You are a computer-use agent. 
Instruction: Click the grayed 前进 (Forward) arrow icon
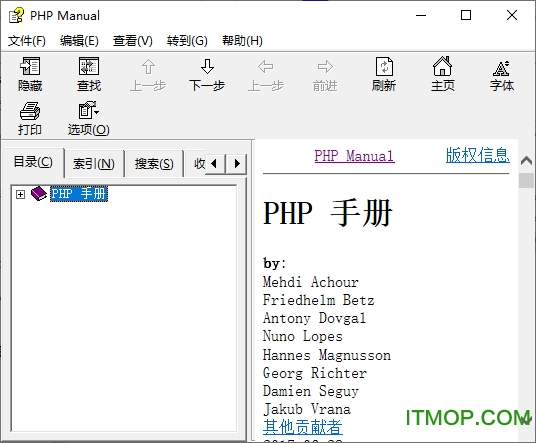click(x=325, y=67)
